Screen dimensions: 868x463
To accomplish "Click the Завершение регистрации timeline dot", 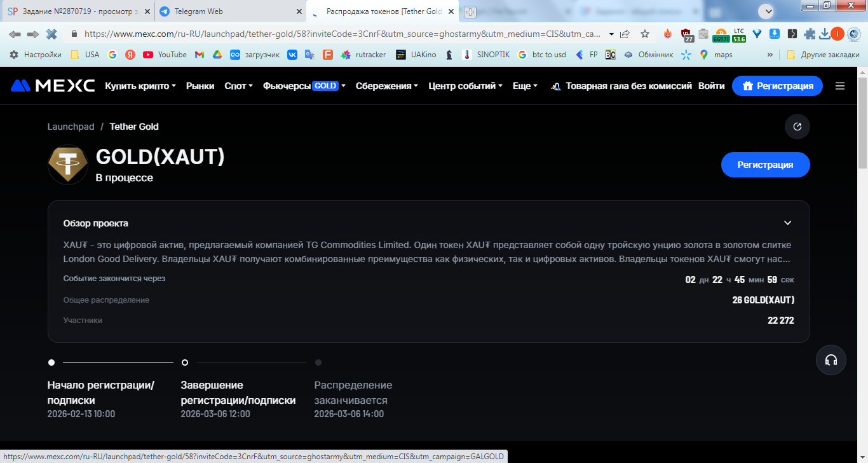I will click(x=185, y=363).
